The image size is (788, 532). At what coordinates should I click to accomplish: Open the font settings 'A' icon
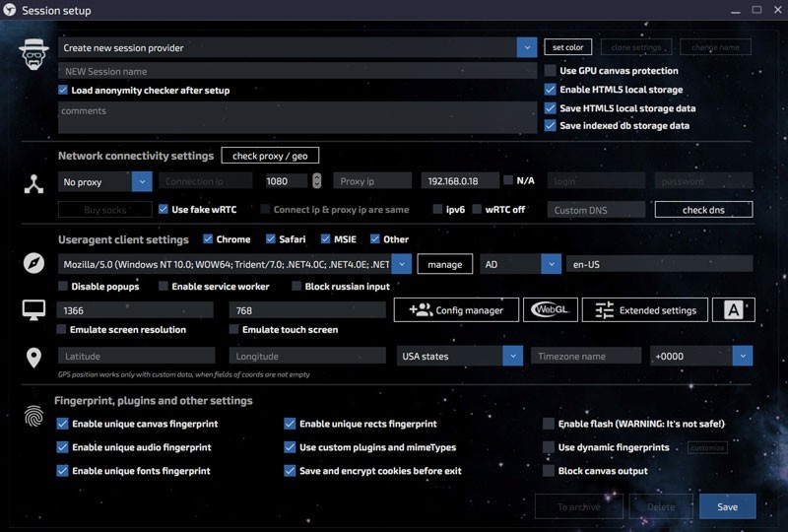pyautogui.click(x=733, y=310)
